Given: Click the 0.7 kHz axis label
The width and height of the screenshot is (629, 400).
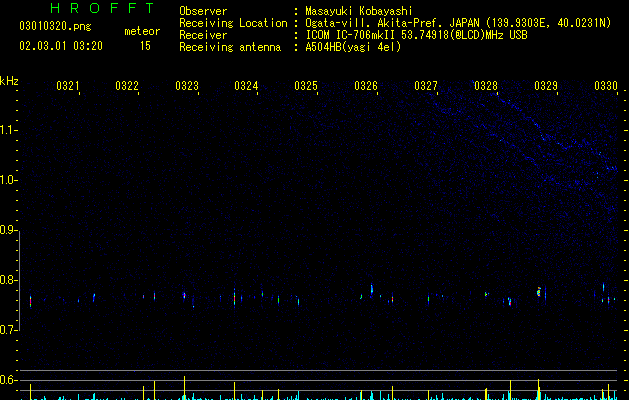Looking at the screenshot, I should (x=9, y=330).
